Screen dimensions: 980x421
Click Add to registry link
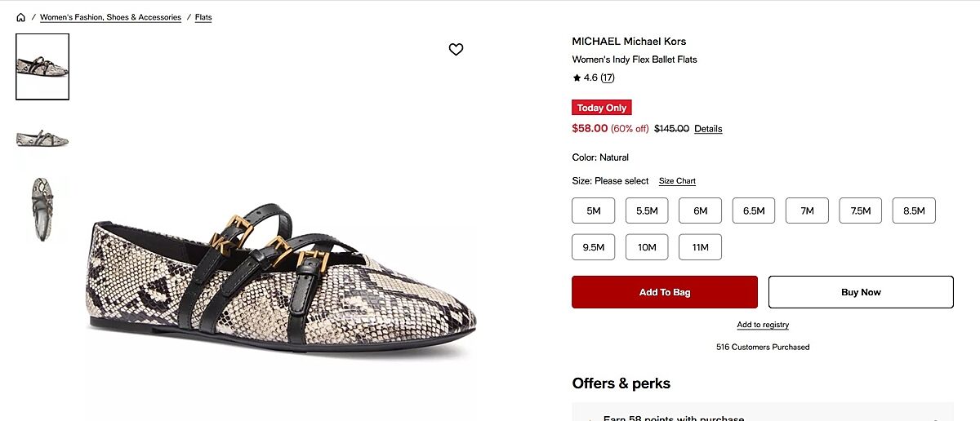[x=763, y=325]
